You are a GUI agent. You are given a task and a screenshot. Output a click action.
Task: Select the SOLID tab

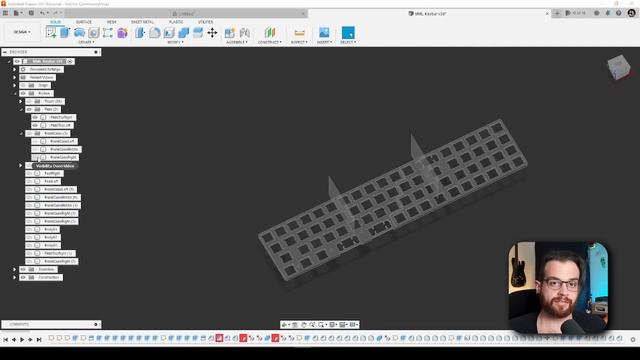pos(56,22)
